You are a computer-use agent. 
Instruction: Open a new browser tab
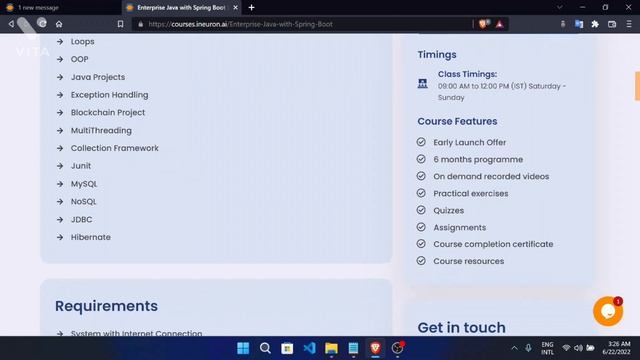[251, 7]
